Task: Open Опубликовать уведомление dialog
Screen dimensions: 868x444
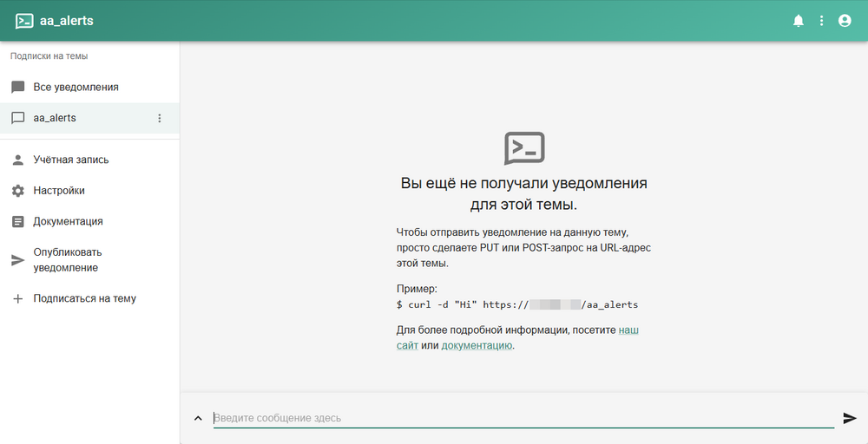Action: [x=68, y=260]
